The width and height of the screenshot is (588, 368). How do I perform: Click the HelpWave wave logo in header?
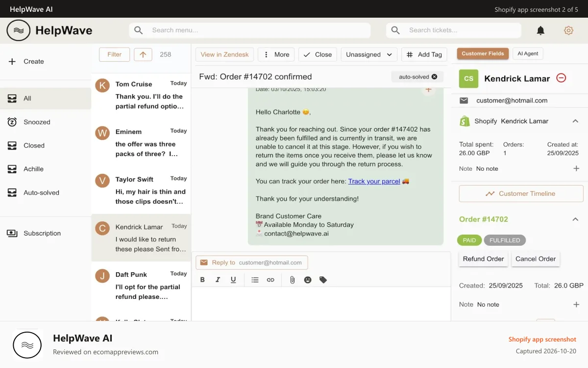coord(19,30)
